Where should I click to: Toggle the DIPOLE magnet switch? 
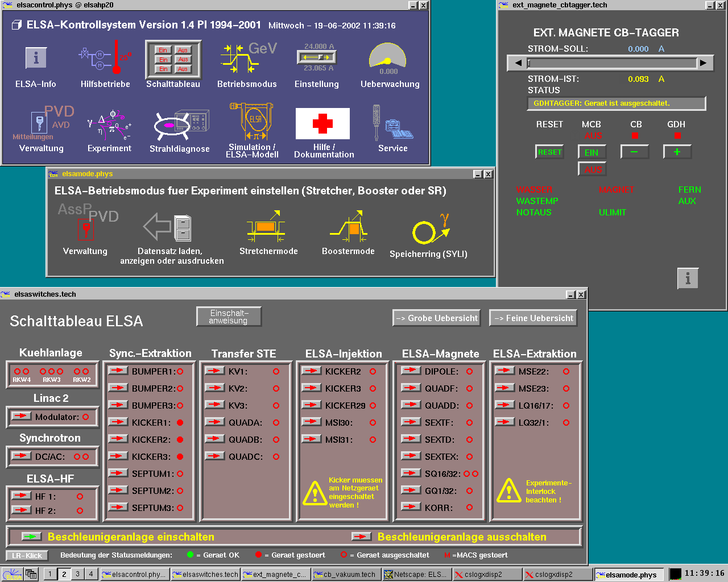click(411, 371)
